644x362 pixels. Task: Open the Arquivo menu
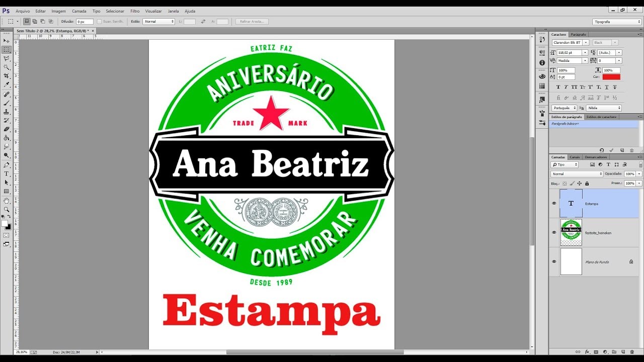tap(23, 11)
